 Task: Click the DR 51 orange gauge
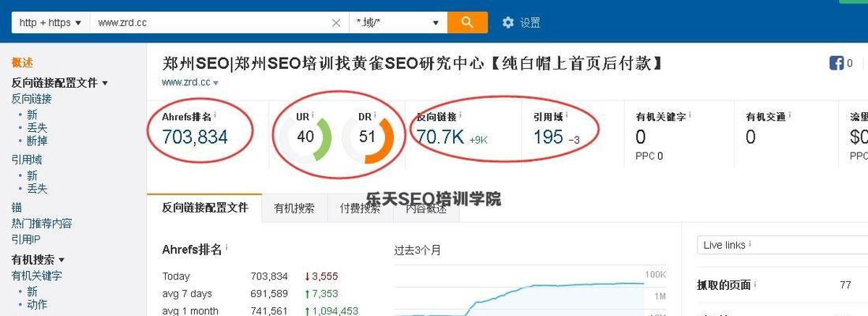368,138
